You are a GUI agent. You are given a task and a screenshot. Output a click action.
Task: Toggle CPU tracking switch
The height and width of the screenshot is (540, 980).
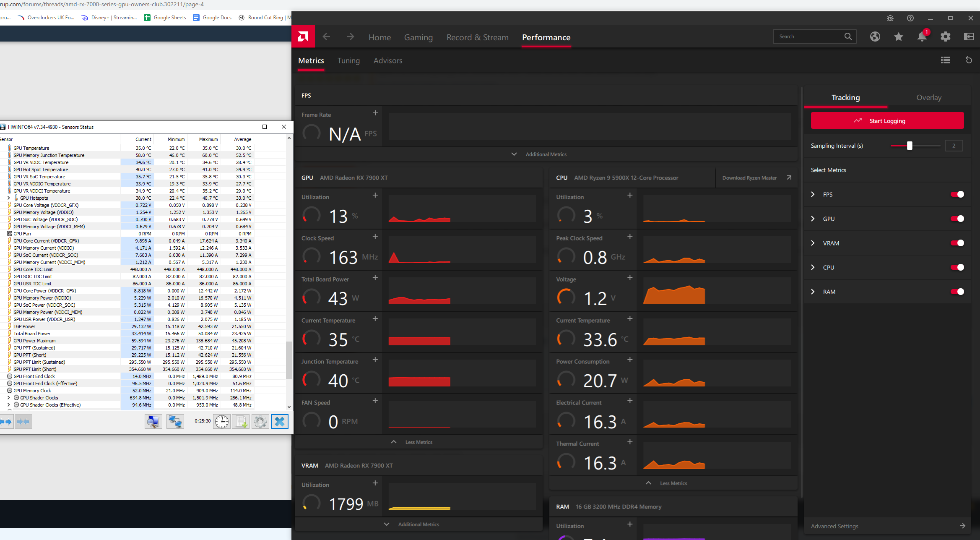click(957, 267)
